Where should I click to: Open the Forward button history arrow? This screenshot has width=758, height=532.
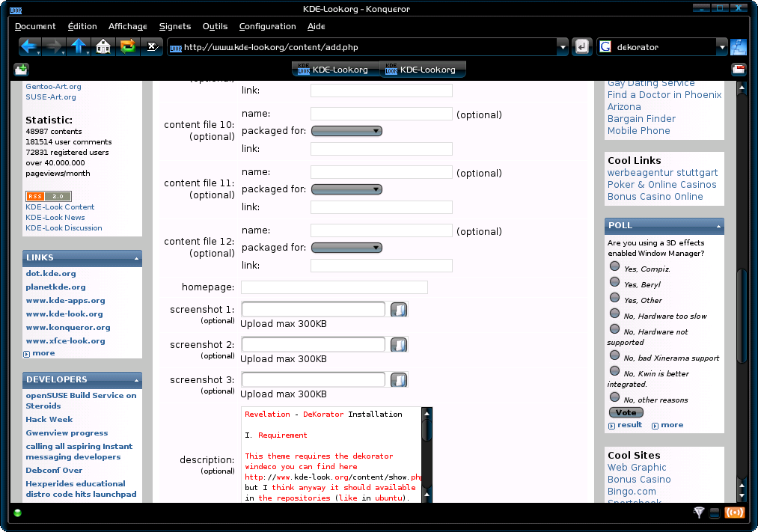(x=64, y=52)
